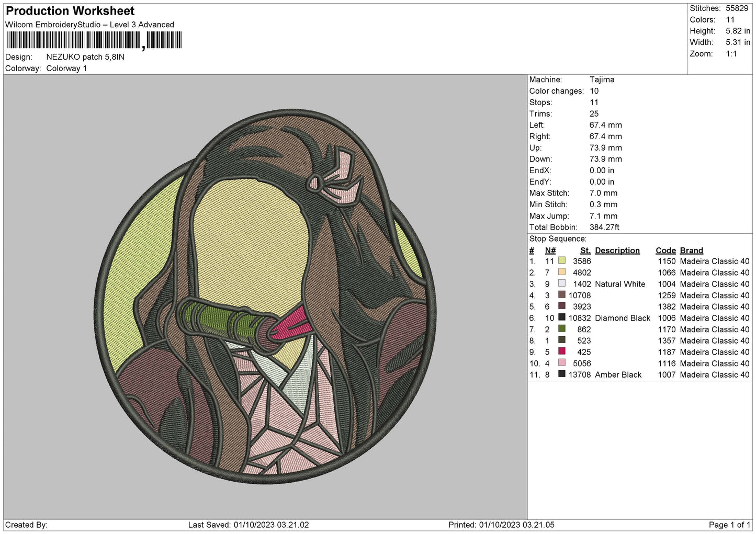This screenshot has width=756, height=534.
Task: Click the brown swatch for code 1259
Action: (x=562, y=295)
